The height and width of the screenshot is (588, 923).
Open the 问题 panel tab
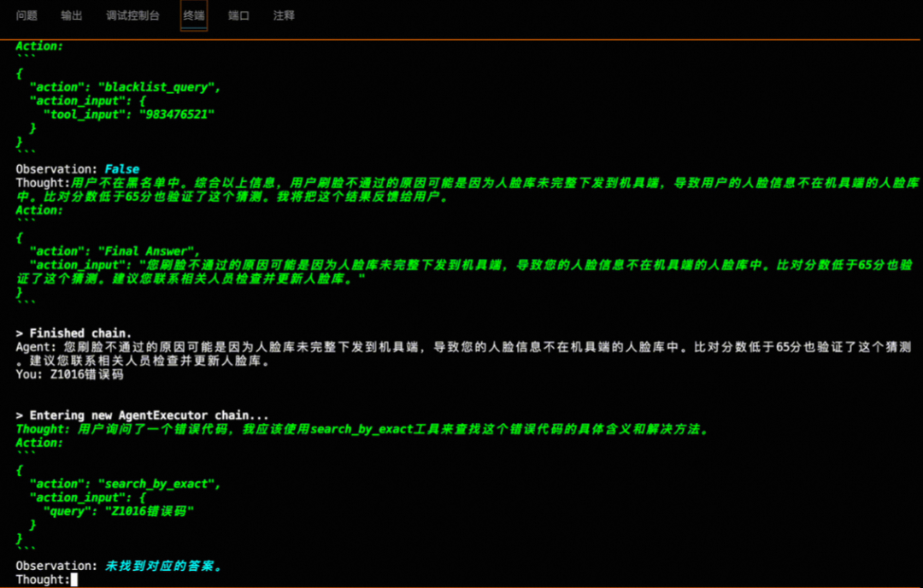[x=26, y=16]
